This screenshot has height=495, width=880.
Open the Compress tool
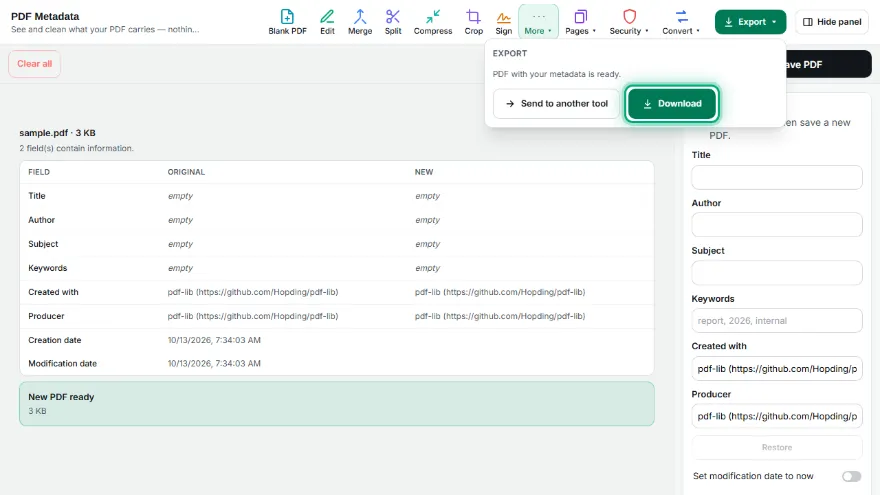pyautogui.click(x=433, y=22)
